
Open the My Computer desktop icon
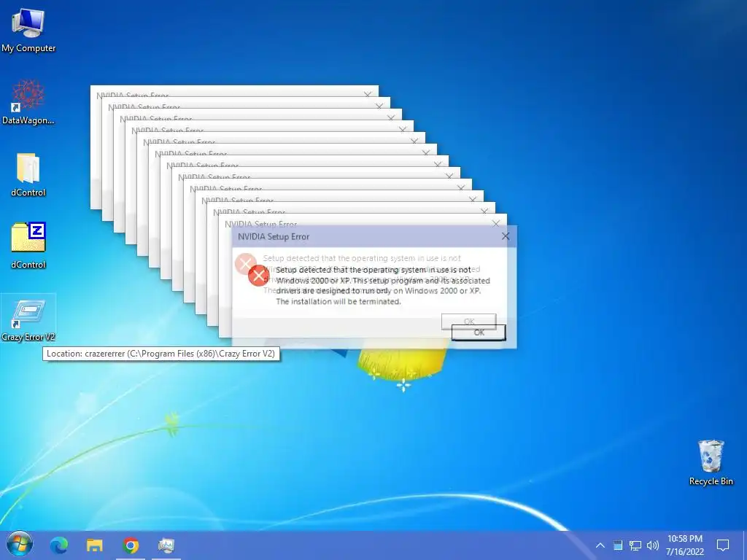pos(28,31)
